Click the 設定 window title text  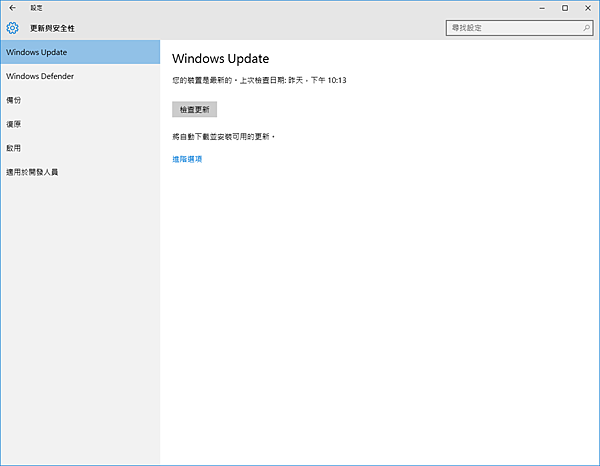37,8
